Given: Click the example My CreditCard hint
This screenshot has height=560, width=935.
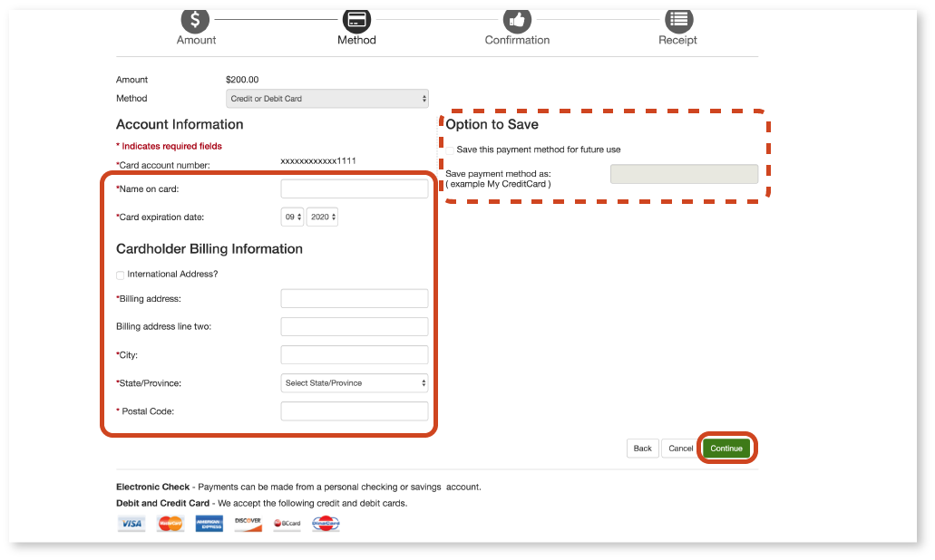Looking at the screenshot, I should 499,184.
